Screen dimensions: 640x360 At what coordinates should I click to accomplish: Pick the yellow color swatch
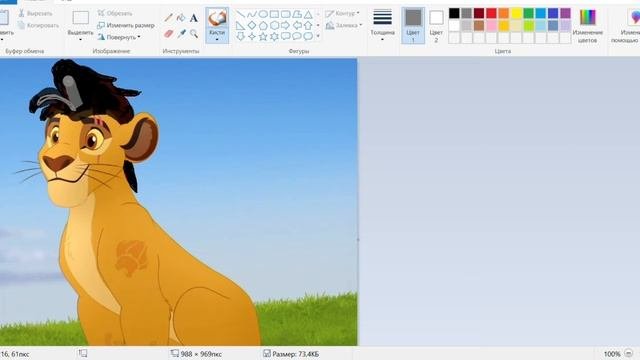(516, 13)
